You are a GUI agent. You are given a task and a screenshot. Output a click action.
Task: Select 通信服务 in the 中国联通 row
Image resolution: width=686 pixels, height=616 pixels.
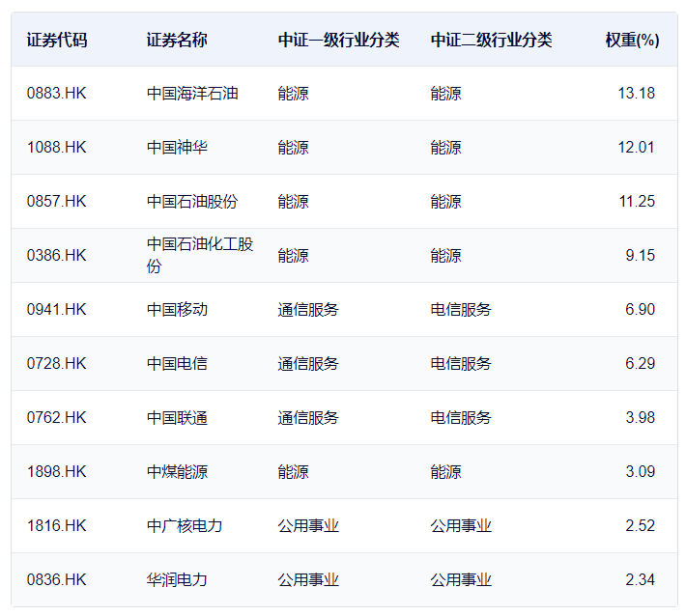pos(308,417)
